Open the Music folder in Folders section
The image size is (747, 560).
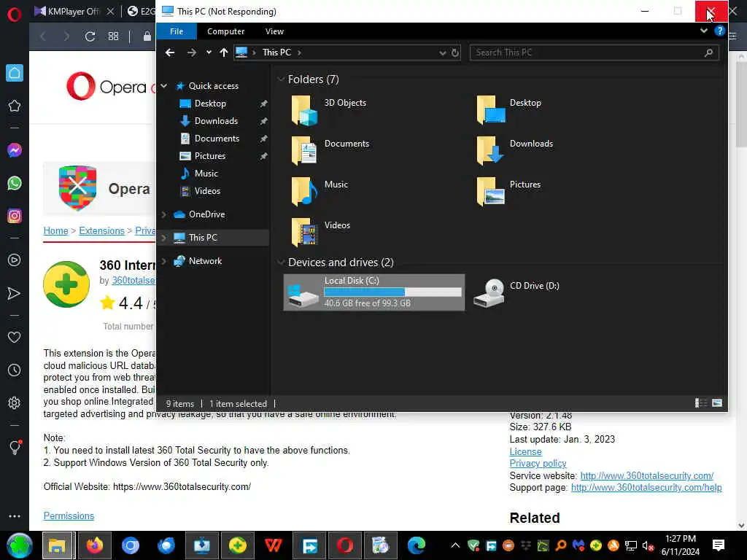pyautogui.click(x=320, y=190)
